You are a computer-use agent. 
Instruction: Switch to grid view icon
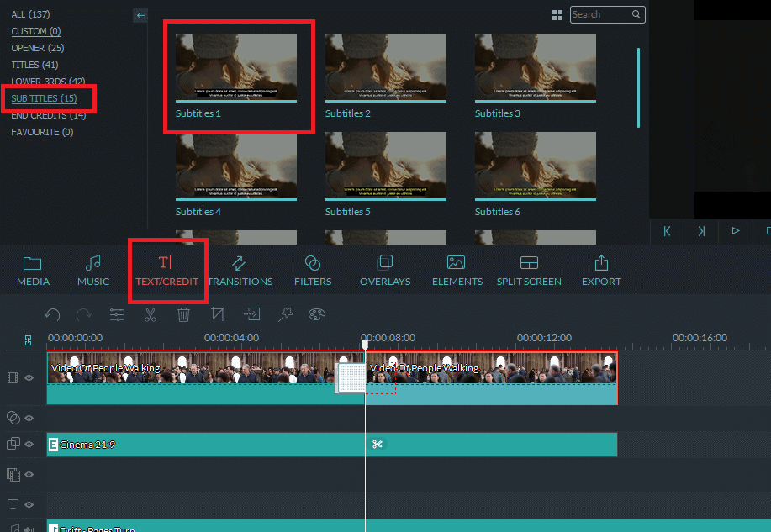557,15
